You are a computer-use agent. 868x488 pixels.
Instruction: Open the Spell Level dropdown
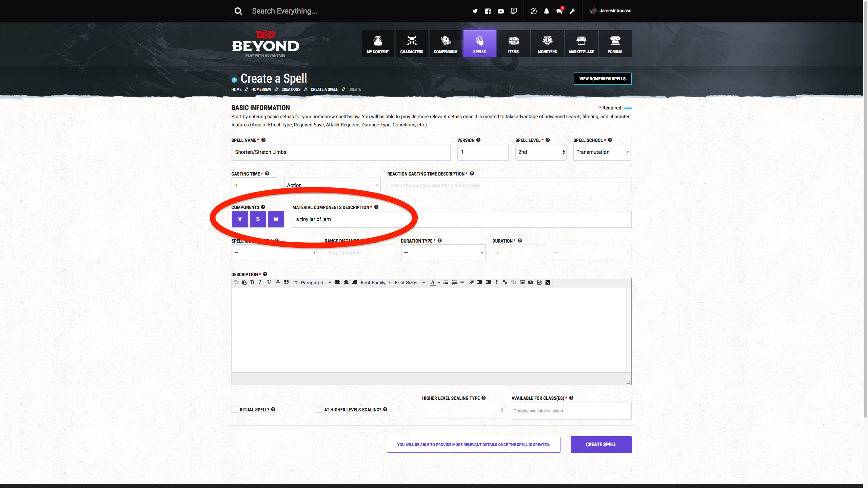(541, 152)
